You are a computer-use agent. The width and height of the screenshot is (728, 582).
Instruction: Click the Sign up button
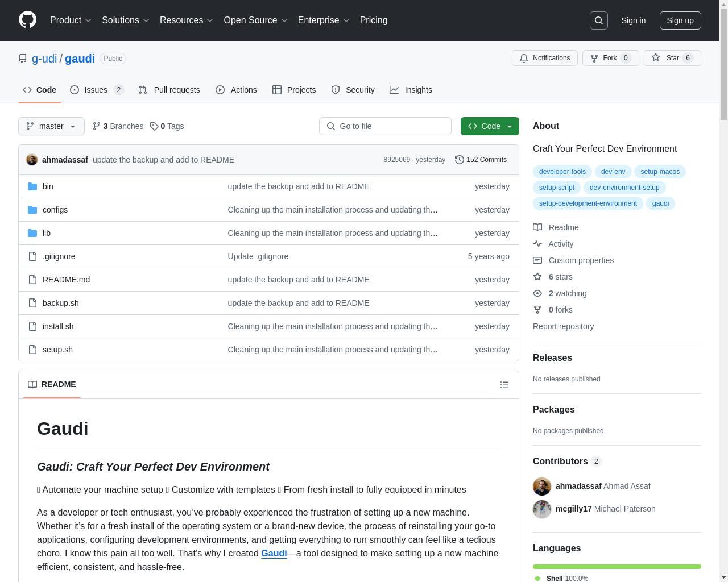click(x=680, y=20)
